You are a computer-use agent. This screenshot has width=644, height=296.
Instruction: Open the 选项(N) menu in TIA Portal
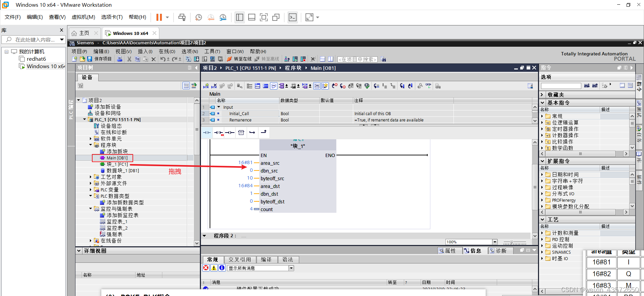click(x=190, y=51)
